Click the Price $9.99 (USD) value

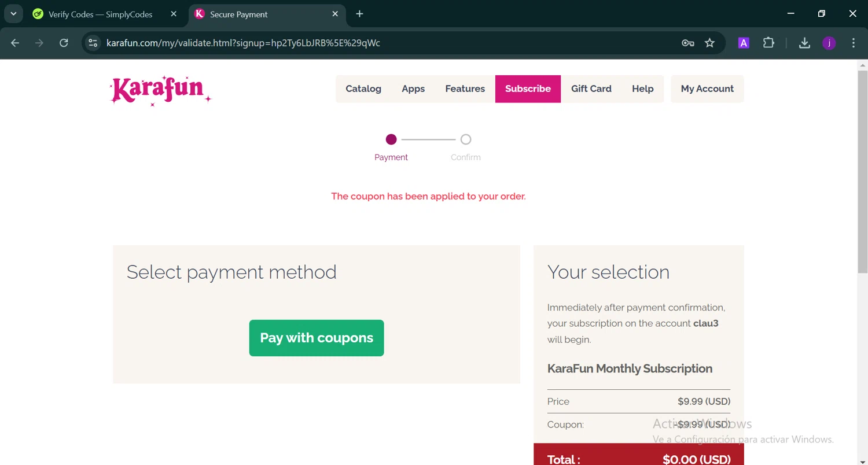point(704,401)
